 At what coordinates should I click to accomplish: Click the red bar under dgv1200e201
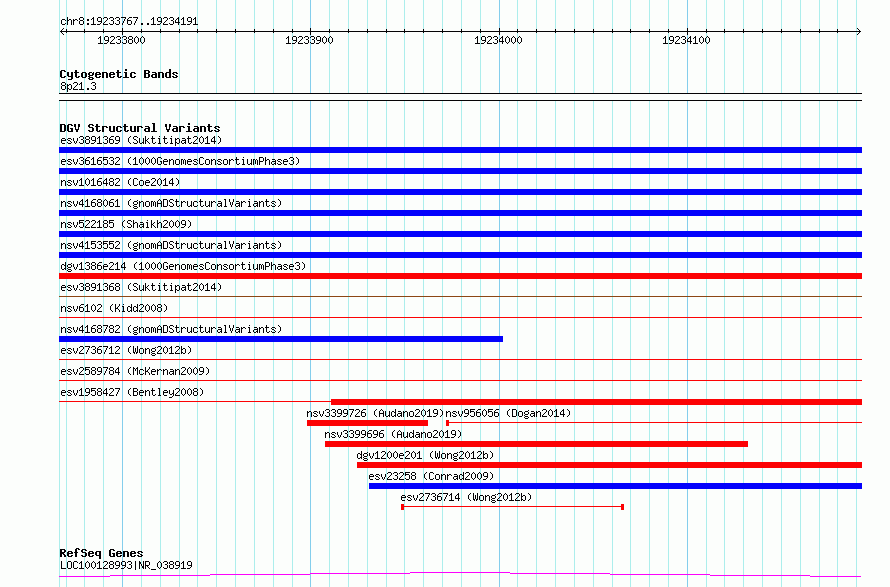pos(610,465)
